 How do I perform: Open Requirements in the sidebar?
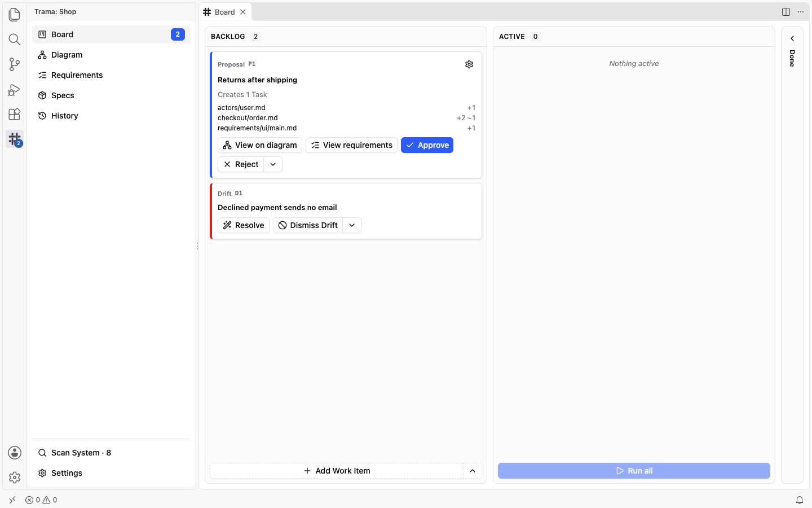(112, 75)
